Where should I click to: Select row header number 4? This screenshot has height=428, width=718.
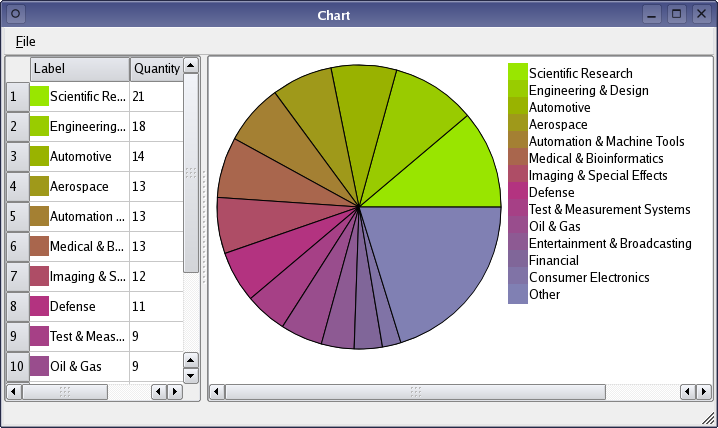click(16, 186)
